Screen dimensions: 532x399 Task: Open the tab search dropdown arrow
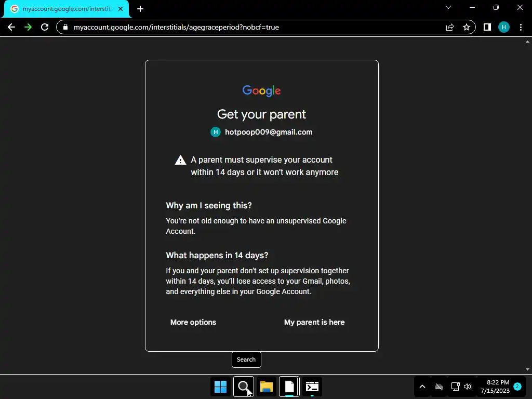point(448,7)
